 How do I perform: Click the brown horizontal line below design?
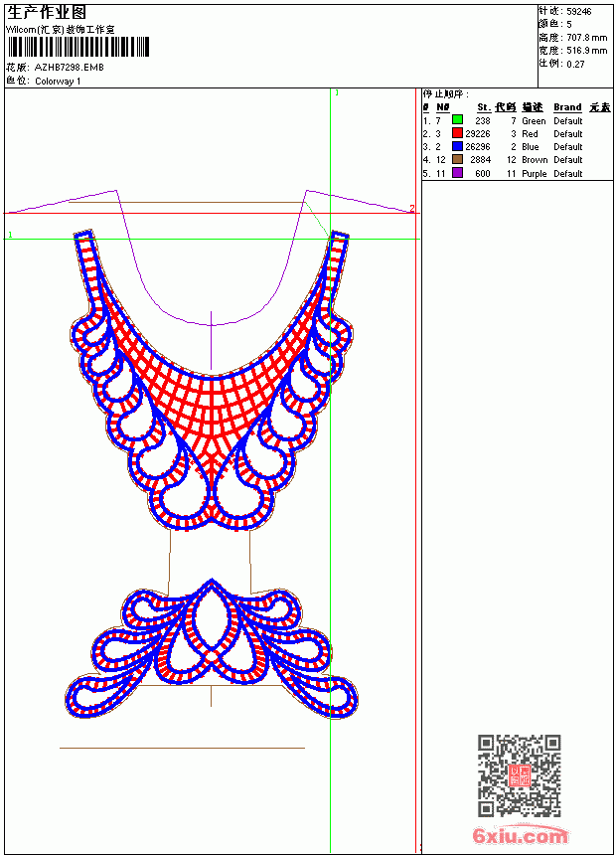[182, 748]
